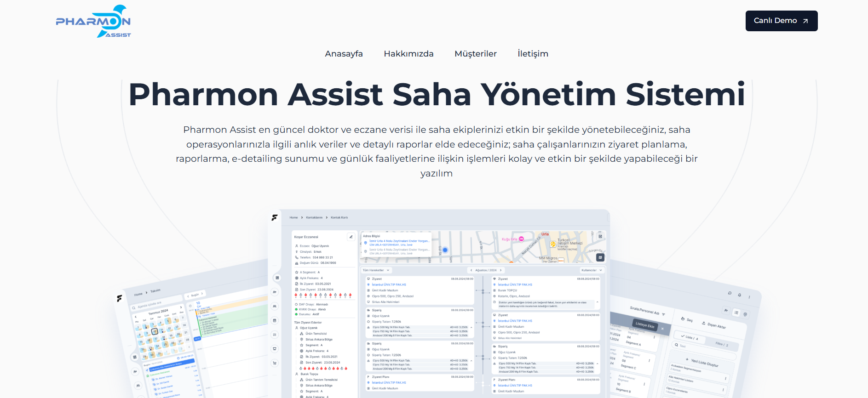Click Yeni Liste Oluştur
This screenshot has height=398, width=868.
click(x=702, y=363)
